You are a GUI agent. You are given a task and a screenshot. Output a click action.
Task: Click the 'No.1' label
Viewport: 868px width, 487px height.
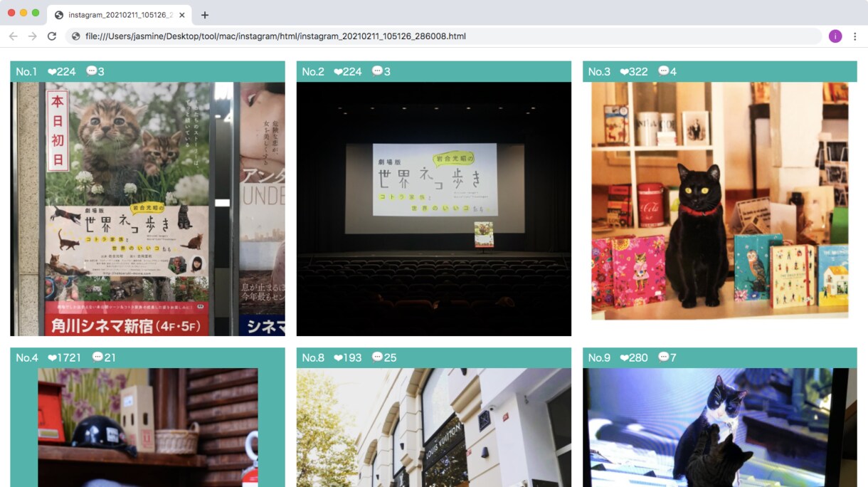26,72
